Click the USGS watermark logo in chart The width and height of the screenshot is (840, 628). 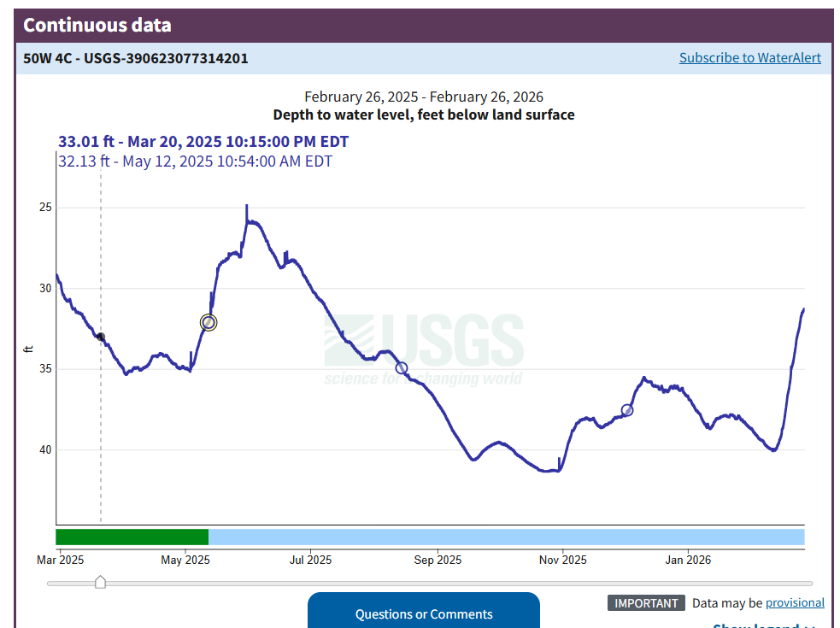click(x=424, y=349)
